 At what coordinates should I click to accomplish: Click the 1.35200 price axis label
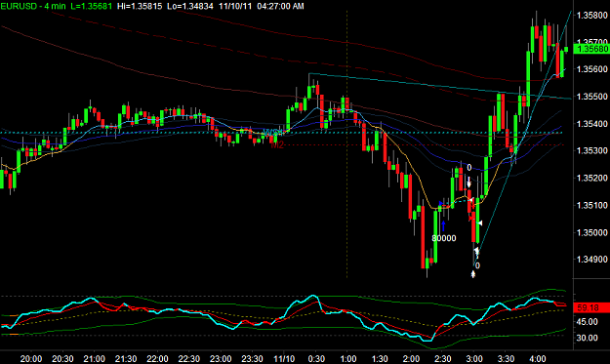[592, 179]
